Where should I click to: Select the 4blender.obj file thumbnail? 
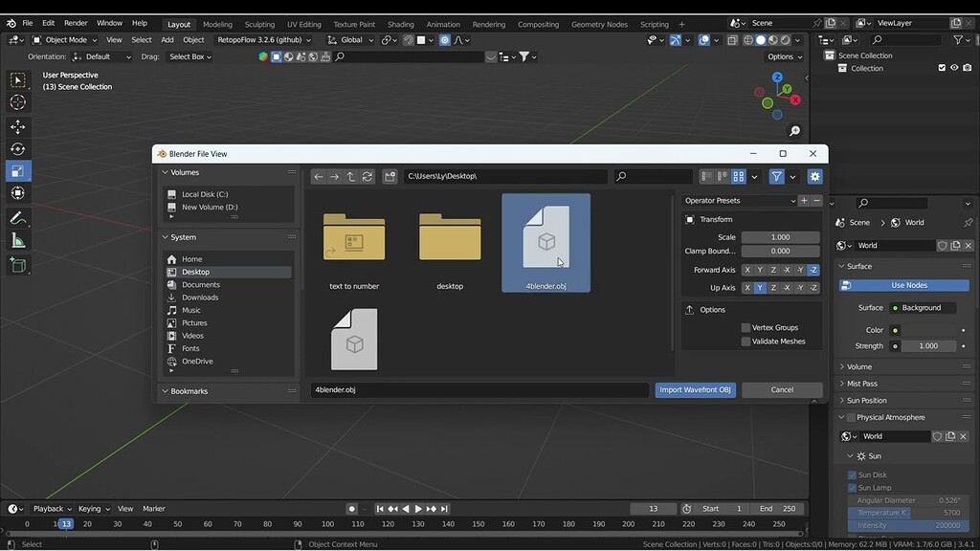[x=546, y=239]
